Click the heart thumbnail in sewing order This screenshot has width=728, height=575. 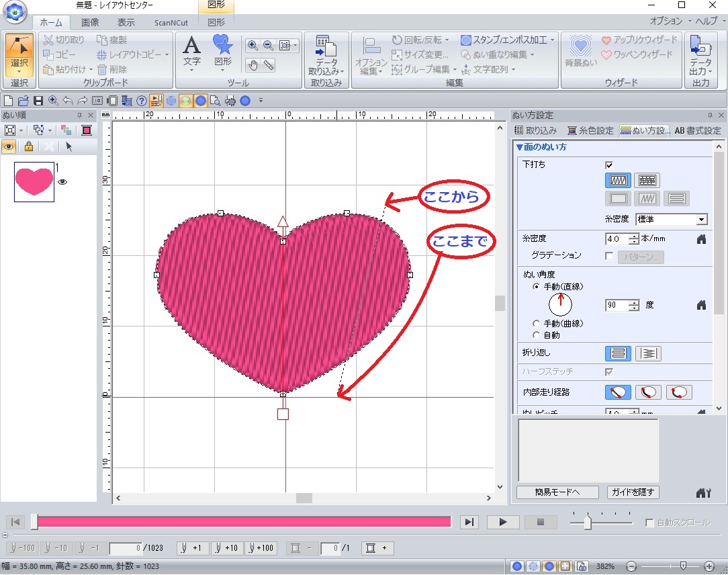coord(34,181)
